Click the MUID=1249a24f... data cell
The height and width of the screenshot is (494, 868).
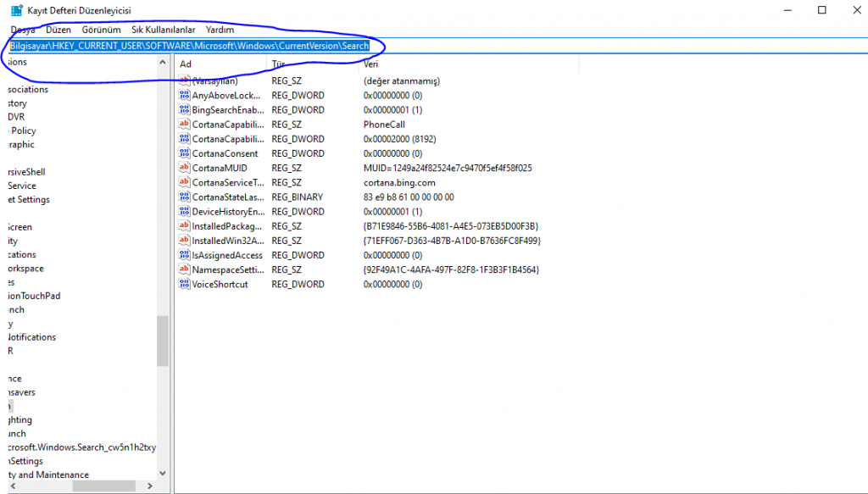click(448, 168)
